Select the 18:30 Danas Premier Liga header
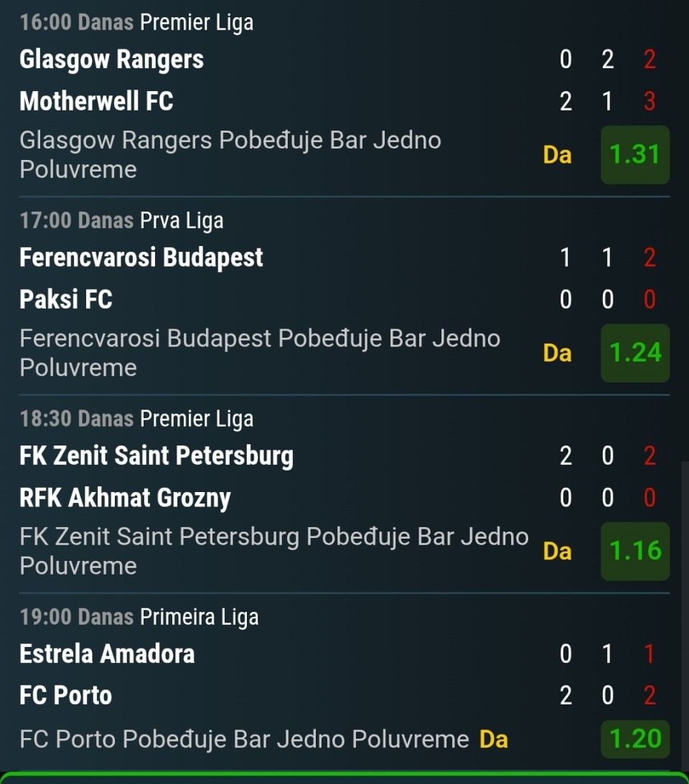 136,418
